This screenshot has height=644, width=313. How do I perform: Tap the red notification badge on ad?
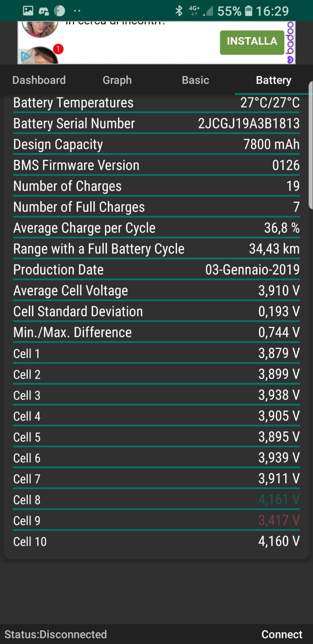tap(58, 49)
